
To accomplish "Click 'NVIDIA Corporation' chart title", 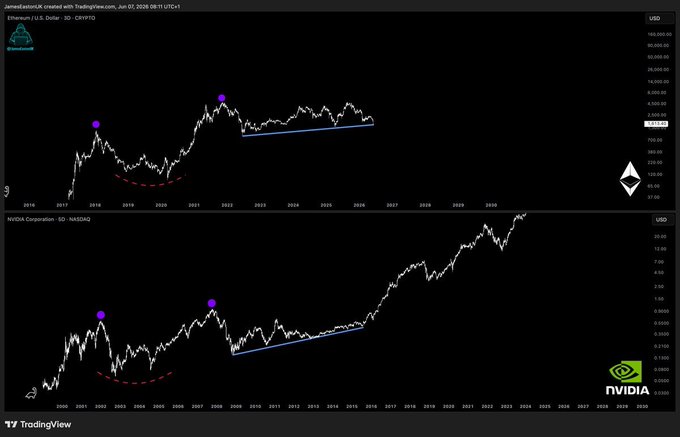I will click(x=30, y=219).
